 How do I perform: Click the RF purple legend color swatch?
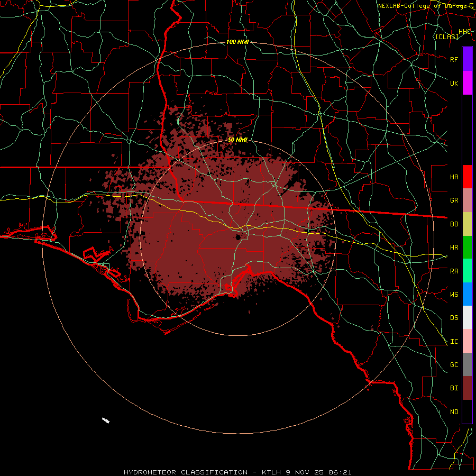tap(467, 59)
